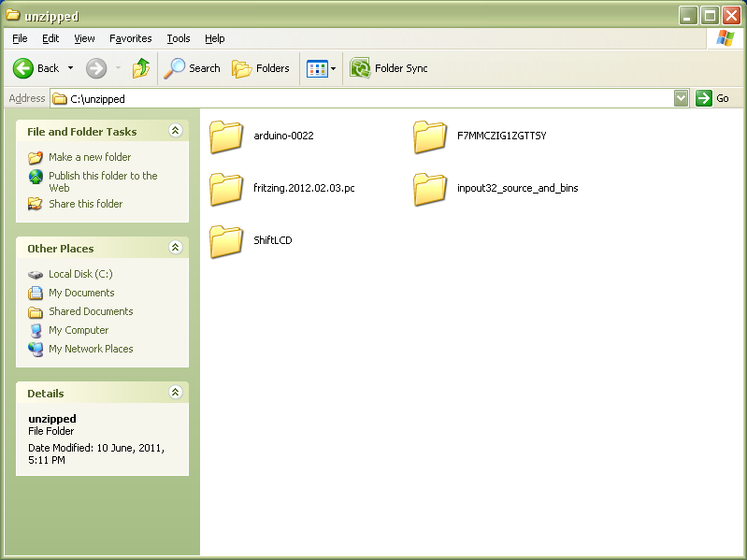Select the fritzing.2012.02.03.pc folder icon
Image resolution: width=747 pixels, height=560 pixels.
[226, 189]
